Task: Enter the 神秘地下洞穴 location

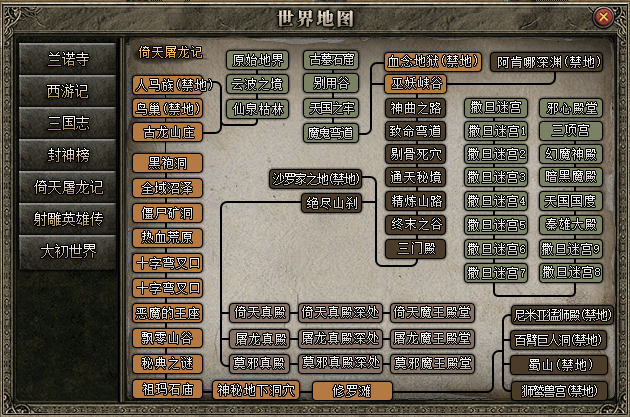Action: click(256, 390)
